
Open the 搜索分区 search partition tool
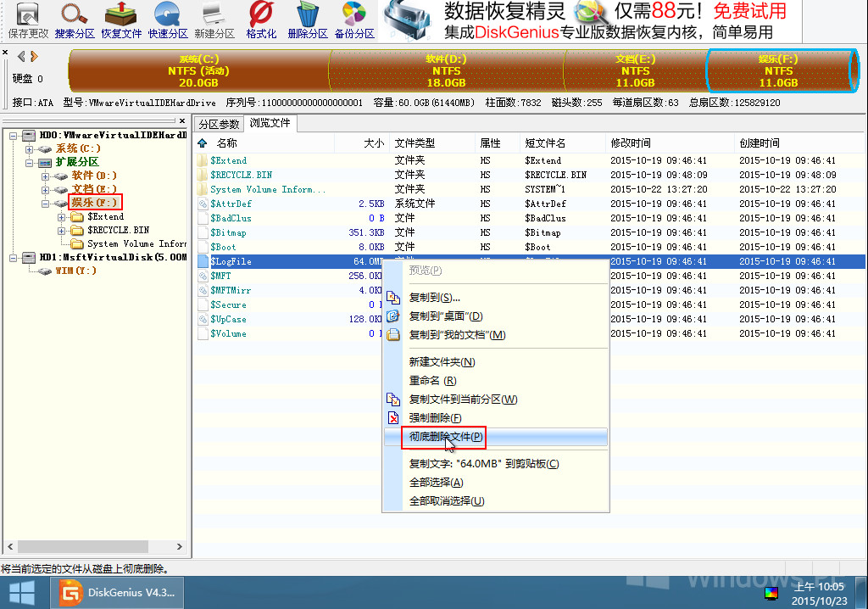tap(75, 20)
